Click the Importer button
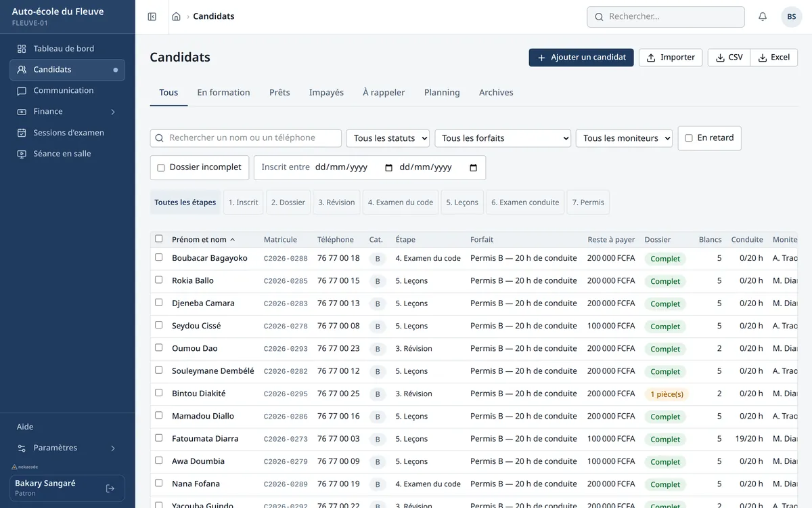 point(671,58)
